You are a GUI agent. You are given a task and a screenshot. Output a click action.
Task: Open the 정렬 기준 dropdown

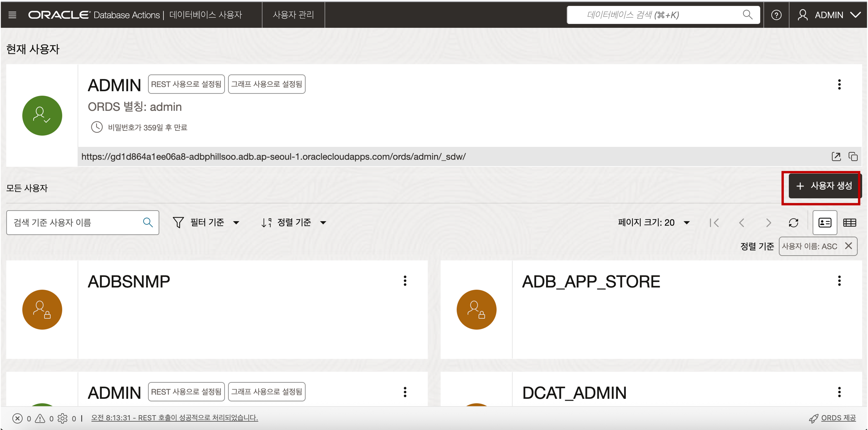294,223
